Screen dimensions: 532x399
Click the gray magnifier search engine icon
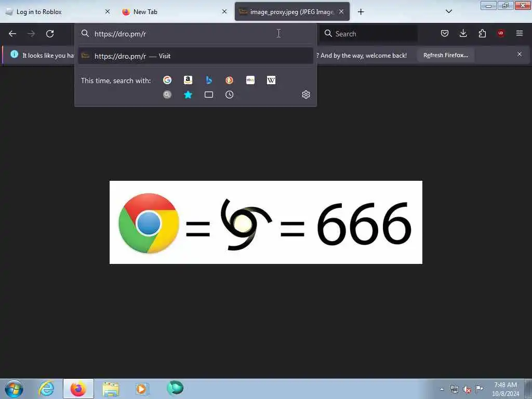[x=167, y=95]
